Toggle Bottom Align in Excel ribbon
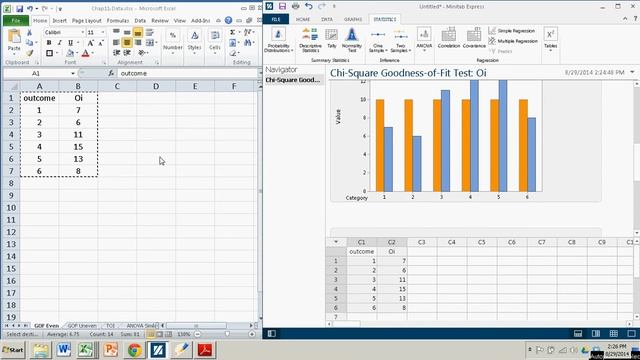This screenshot has height=360, width=640. 138,32
